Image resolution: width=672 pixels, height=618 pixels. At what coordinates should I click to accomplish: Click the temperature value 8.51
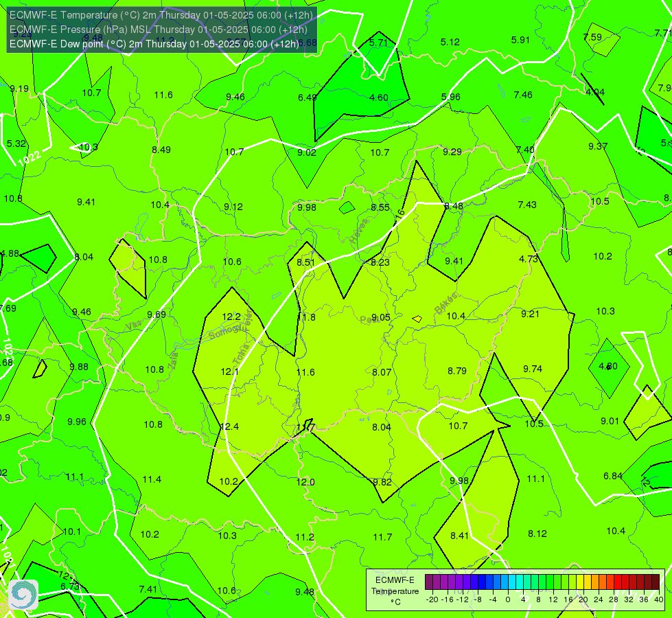tap(305, 262)
